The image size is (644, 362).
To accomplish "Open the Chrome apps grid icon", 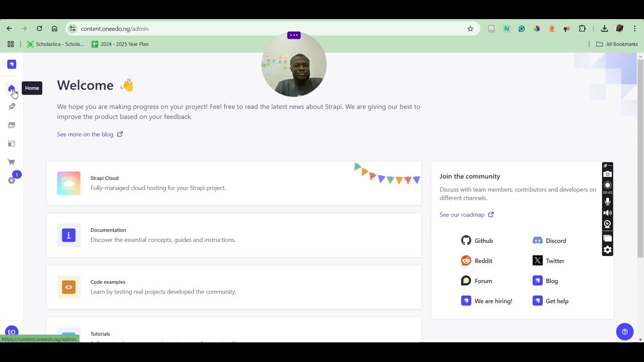I will pyautogui.click(x=11, y=44).
